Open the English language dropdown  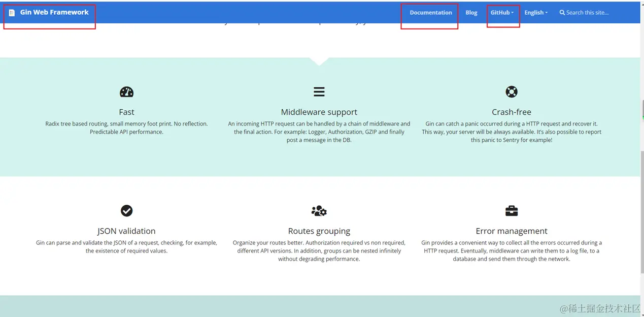click(x=536, y=13)
